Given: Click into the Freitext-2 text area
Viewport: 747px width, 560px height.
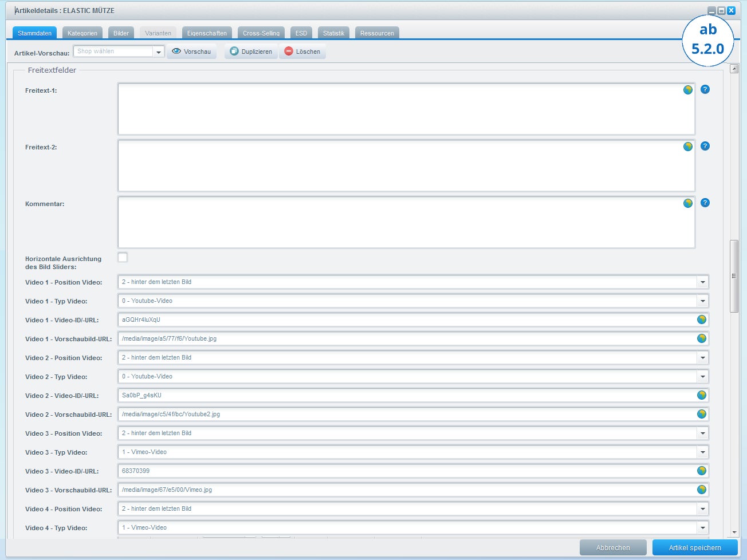Looking at the screenshot, I should pos(406,165).
